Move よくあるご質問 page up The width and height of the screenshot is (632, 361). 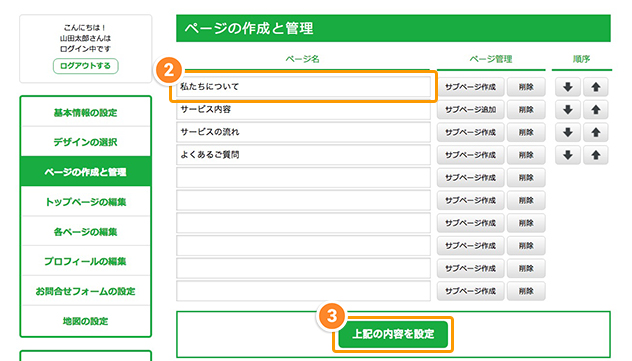pos(596,155)
